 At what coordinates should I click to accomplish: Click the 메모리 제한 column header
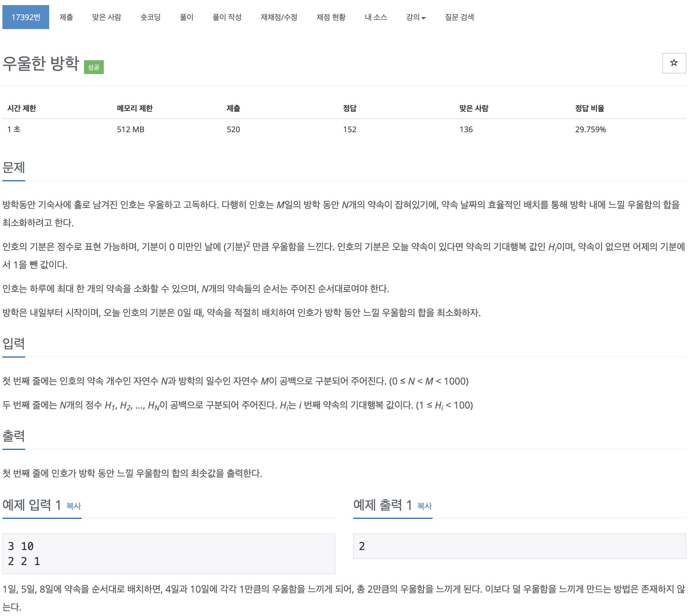pos(134,108)
